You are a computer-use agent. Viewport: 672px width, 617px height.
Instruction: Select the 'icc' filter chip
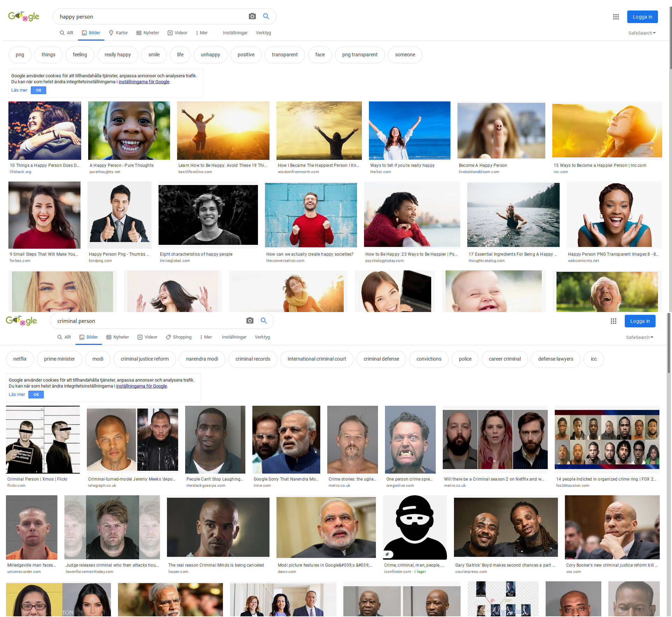[x=594, y=359]
